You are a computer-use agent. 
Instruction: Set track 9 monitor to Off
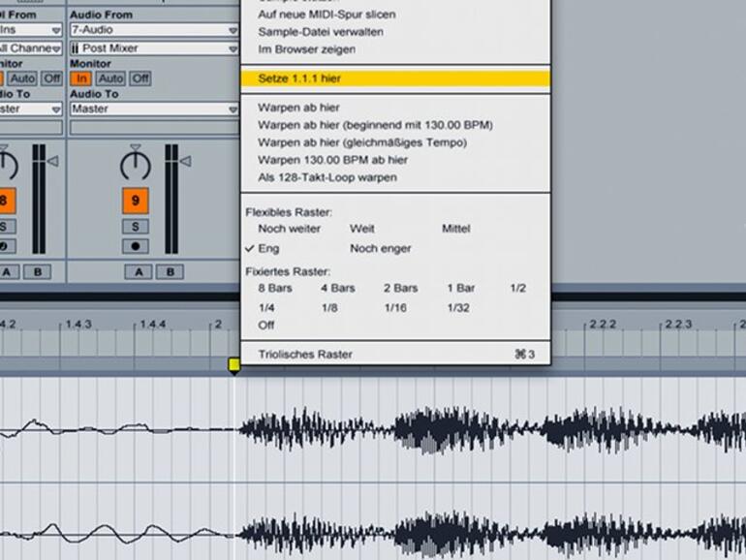(x=140, y=78)
